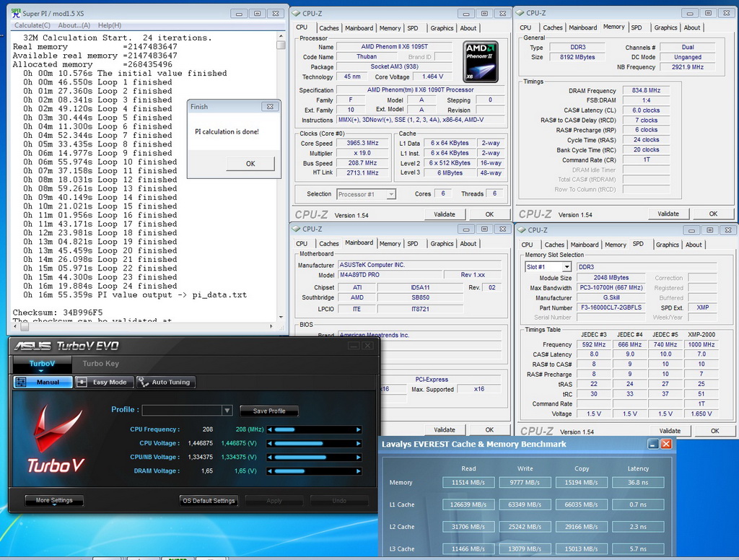Click the Super PI title bar icon
The height and width of the screenshot is (560, 739).
click(x=16, y=13)
